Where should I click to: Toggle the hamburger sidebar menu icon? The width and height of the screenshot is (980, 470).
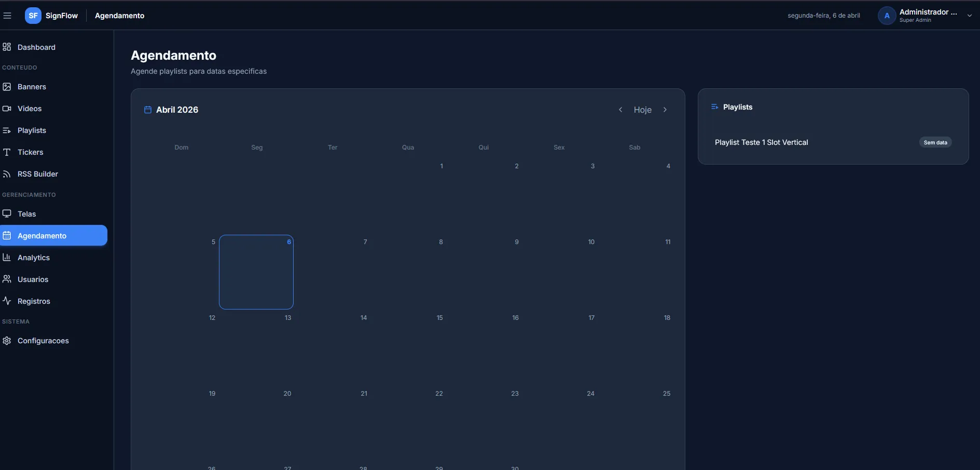[x=7, y=16]
